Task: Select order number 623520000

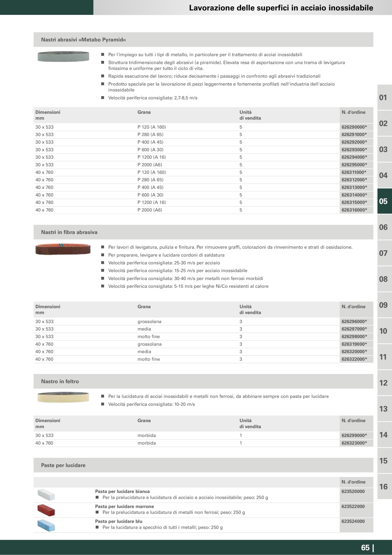Action: (353, 491)
